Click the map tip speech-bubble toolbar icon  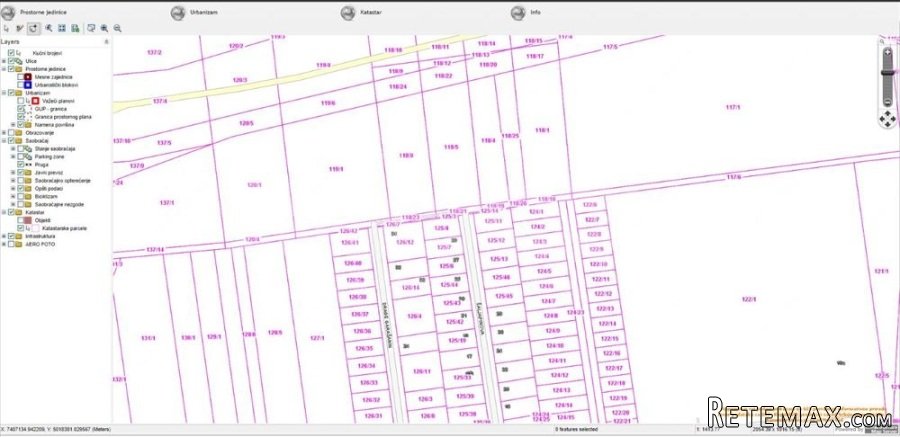[x=91, y=28]
